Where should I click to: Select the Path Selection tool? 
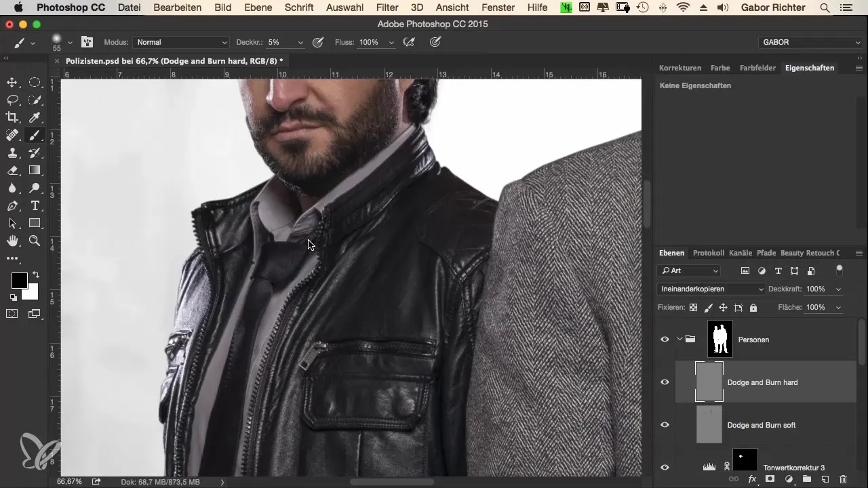12,224
